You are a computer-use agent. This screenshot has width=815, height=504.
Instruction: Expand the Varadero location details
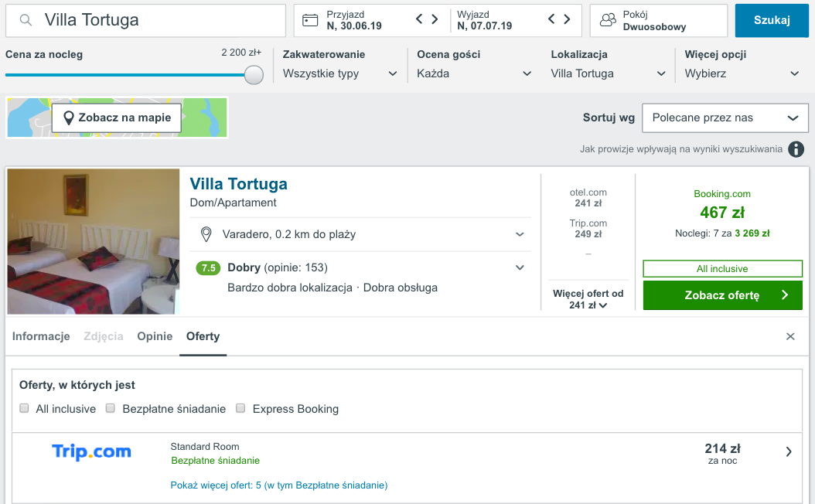520,234
